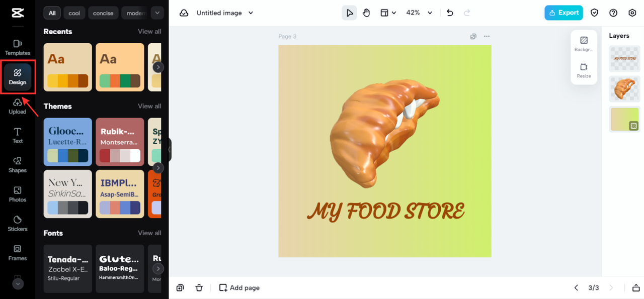Delete page using trash icon
Screen dimensions: 644x299
(199, 288)
